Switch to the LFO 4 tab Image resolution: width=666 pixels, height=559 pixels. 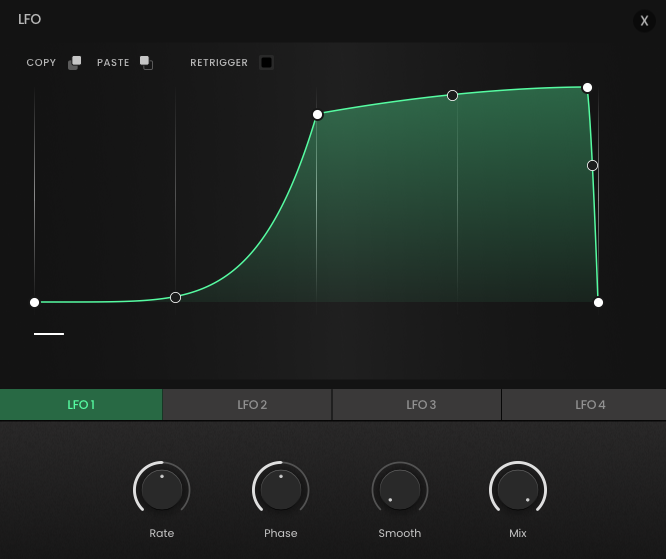(584, 405)
